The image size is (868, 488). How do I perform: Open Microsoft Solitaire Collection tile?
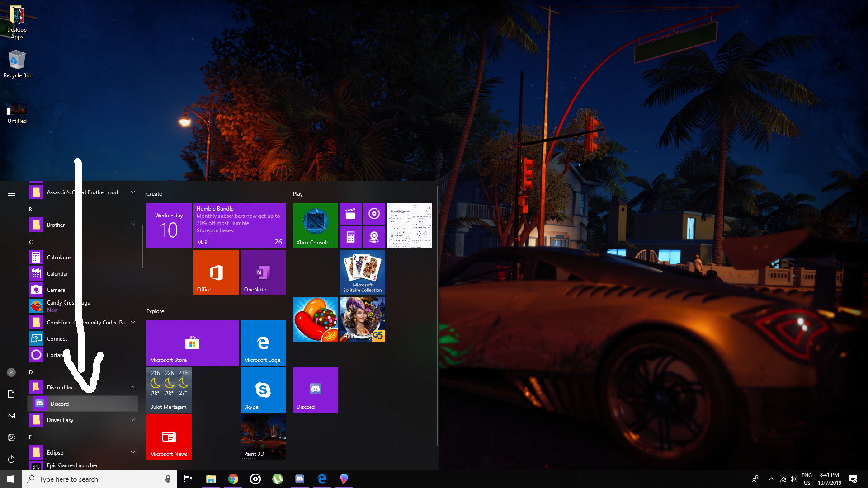click(x=363, y=272)
